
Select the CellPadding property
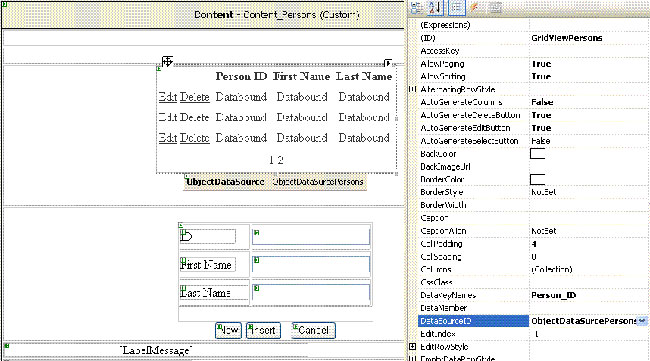tap(441, 244)
